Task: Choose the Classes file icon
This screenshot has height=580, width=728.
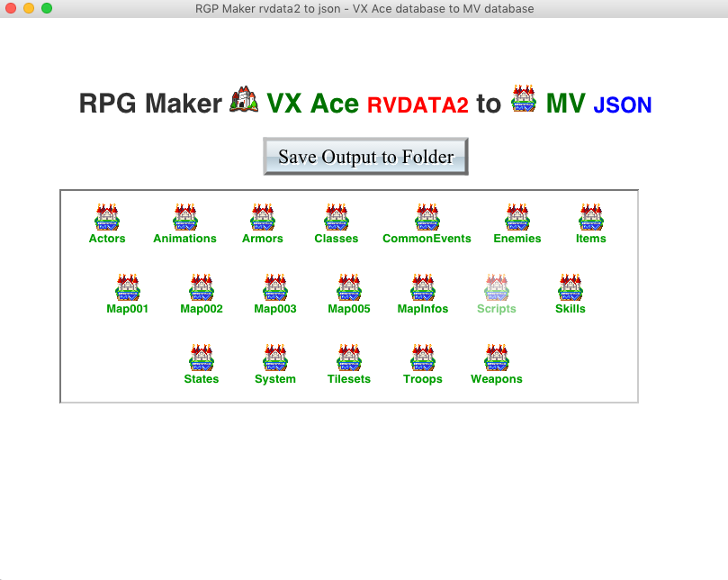Action: pos(337,218)
